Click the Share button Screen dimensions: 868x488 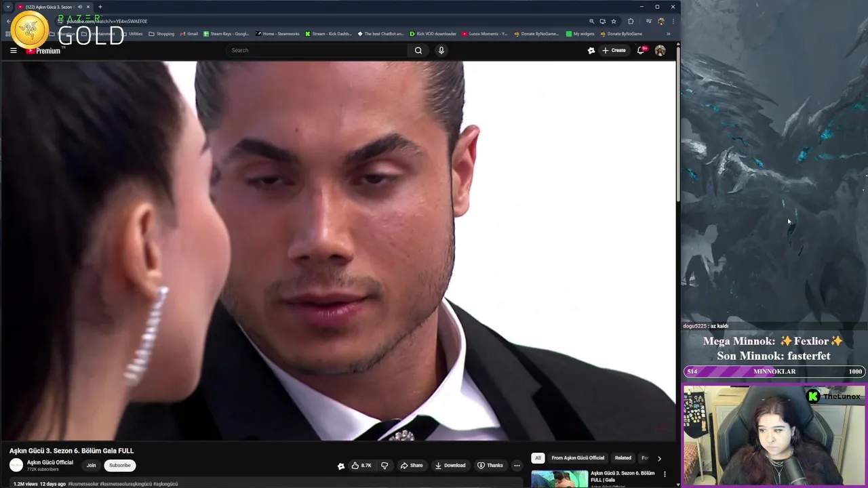coord(412,466)
